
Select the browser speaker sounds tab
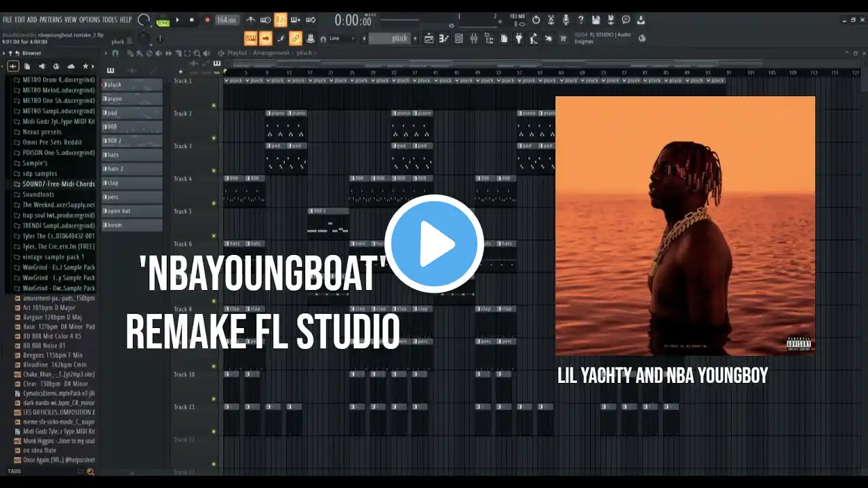pyautogui.click(x=42, y=66)
